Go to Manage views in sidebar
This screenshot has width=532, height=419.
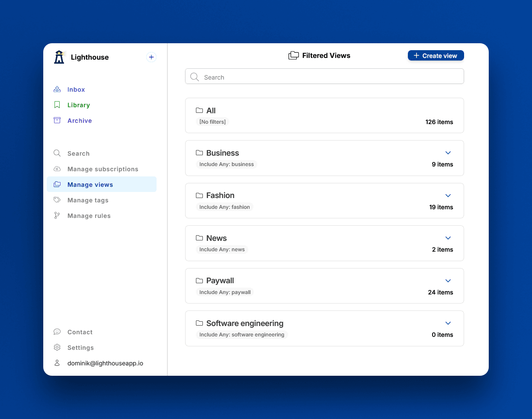[x=90, y=185]
